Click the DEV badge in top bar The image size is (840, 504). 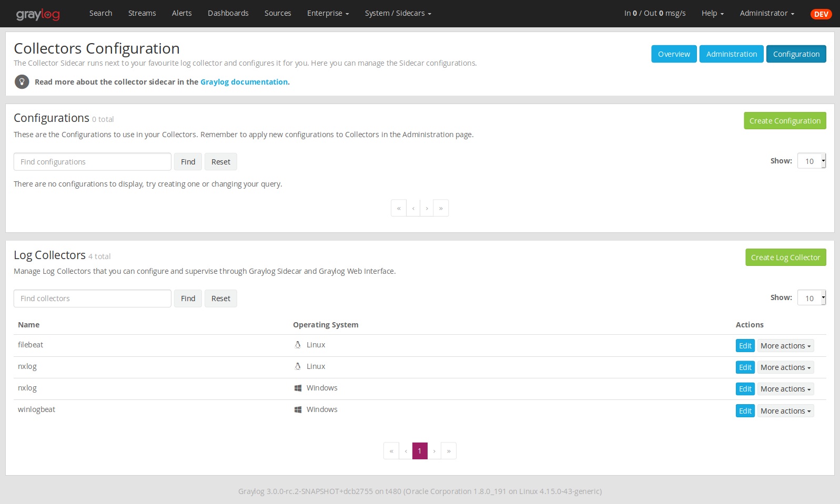(821, 14)
